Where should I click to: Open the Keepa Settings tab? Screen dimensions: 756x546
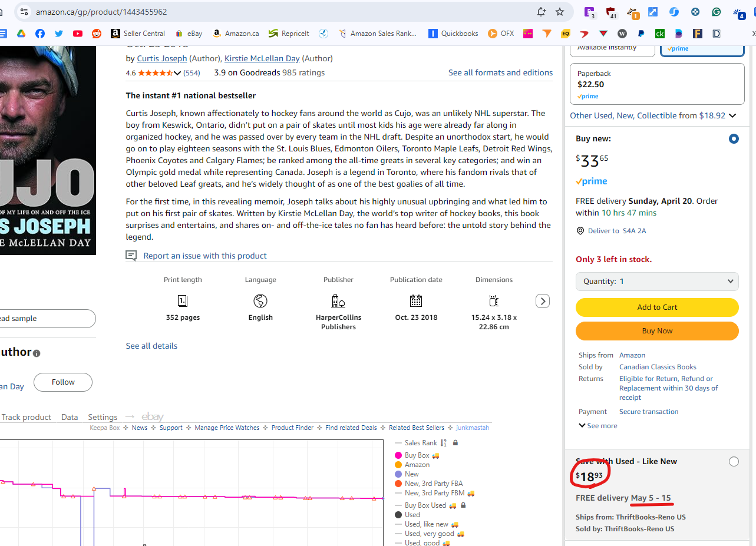click(103, 417)
